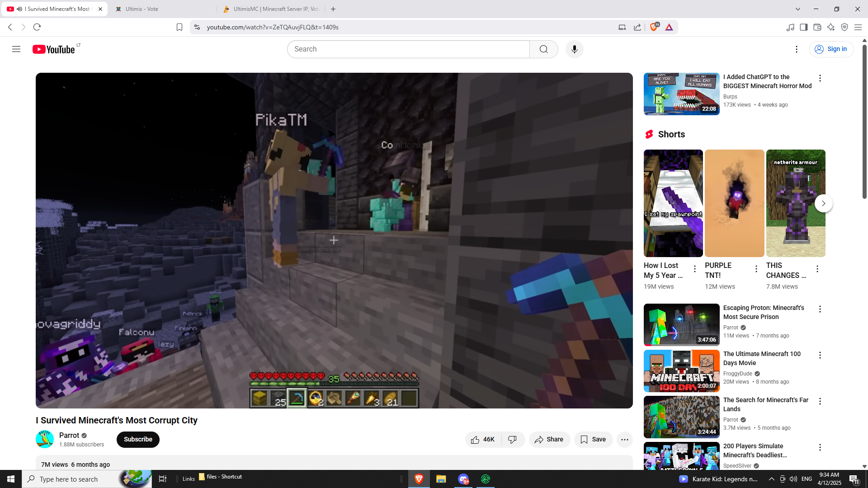This screenshot has width=868, height=488.
Task: Dislike the video with thumbs down
Action: (513, 440)
